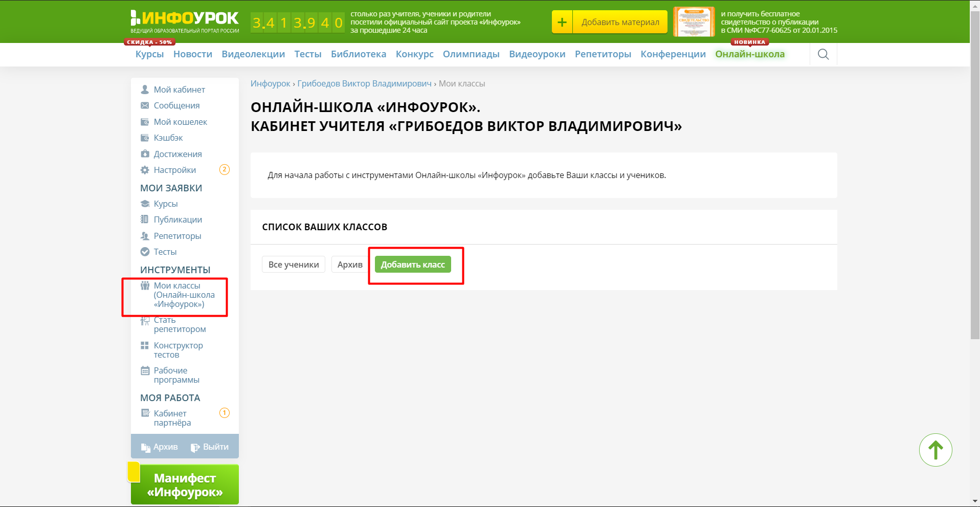Open Олимпиады from the navigation bar
The height and width of the screenshot is (507, 980).
point(471,54)
